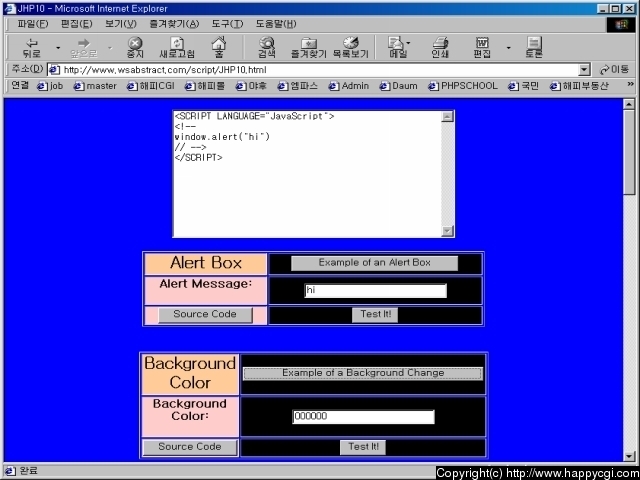
Task: Click the Refresh (새로고침) toolbar icon
Action: click(x=177, y=48)
